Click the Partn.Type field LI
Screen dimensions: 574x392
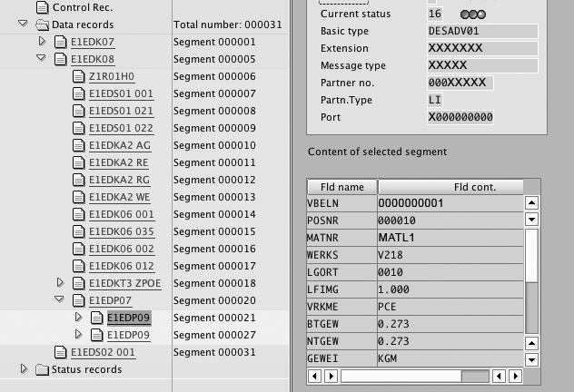[x=435, y=100]
